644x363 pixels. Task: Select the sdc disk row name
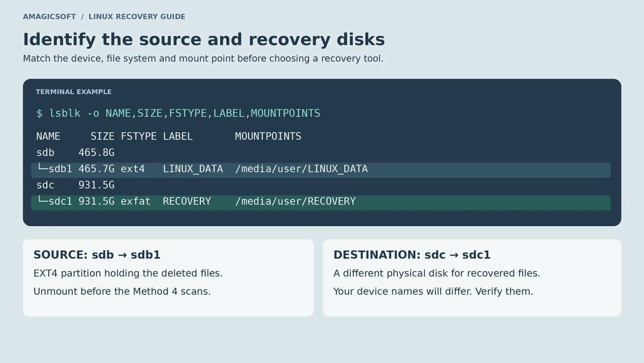(x=45, y=185)
